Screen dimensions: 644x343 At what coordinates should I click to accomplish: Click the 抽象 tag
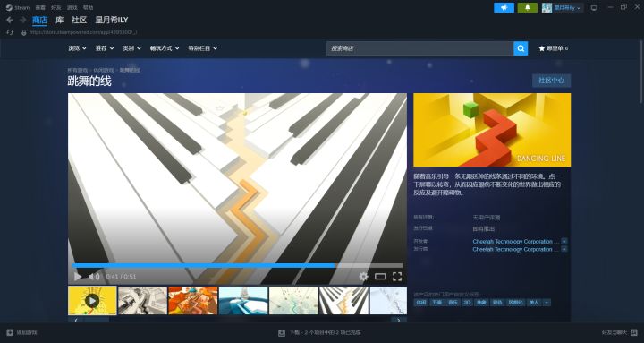481,303
